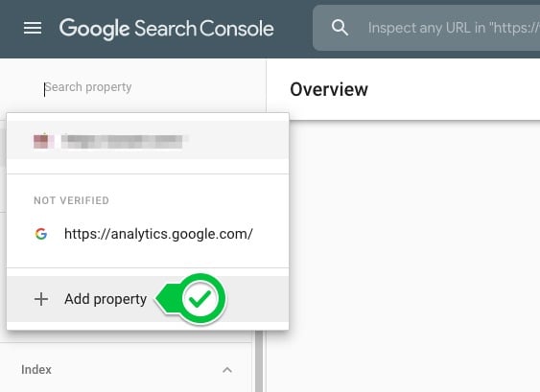
Task: Click the Google G favicon beside analytics URL
Action: point(41,234)
